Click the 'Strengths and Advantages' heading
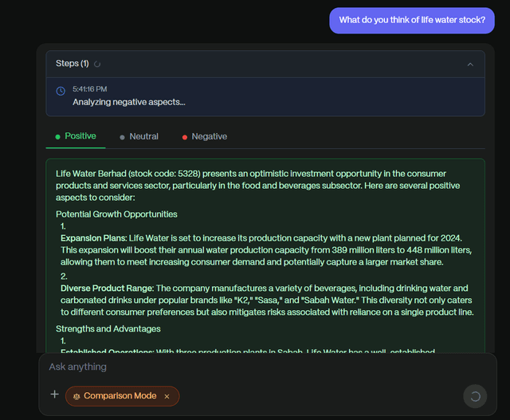Screen dimensions: 510x420 click(108, 329)
